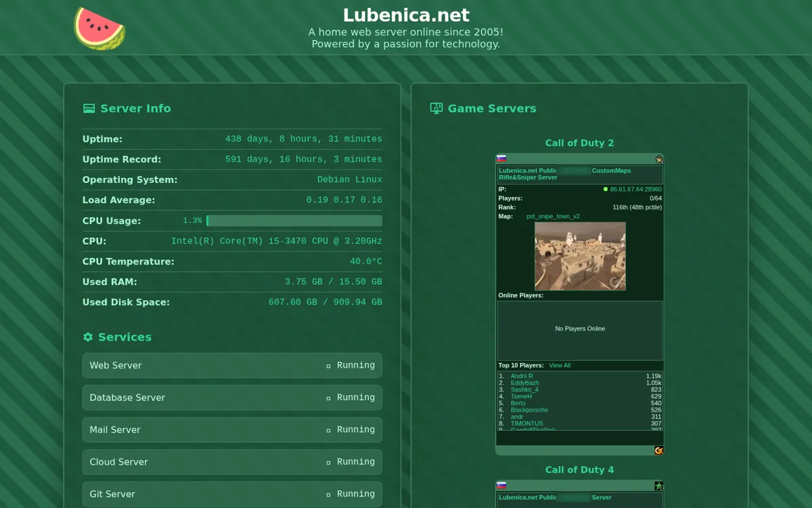Select the Web Server service row

pos(232,365)
